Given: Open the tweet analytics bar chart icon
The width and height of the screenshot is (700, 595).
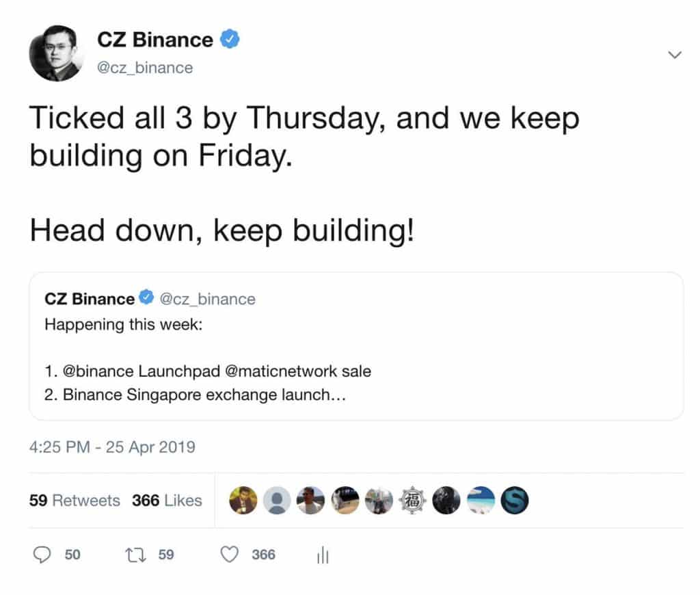Looking at the screenshot, I should coord(321,555).
